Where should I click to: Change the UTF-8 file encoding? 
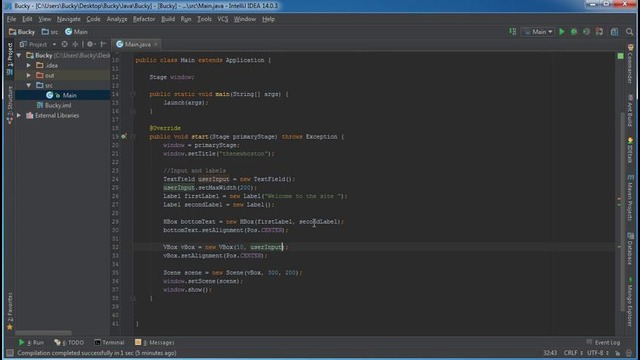pyautogui.click(x=598, y=353)
